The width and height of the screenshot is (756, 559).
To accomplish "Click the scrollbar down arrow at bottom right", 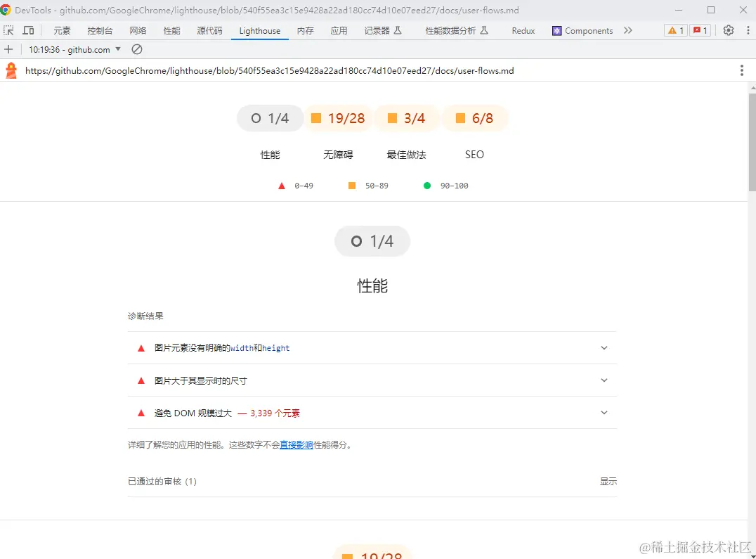I will click(x=752, y=555).
